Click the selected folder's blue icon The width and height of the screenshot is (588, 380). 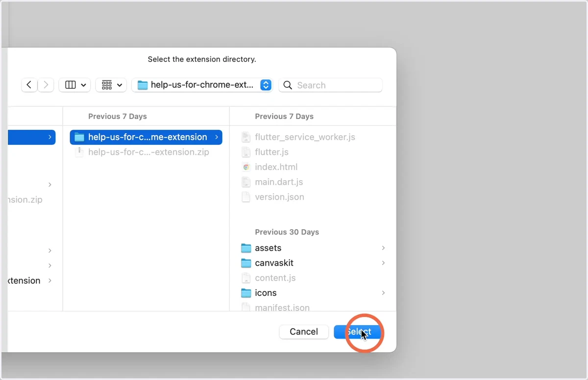[79, 137]
